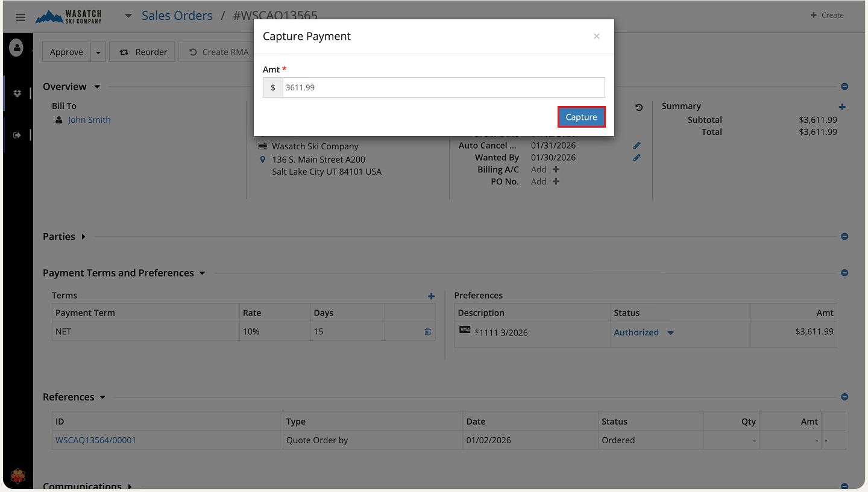Screen dimensions: 868x492
Task: Open the John Smith customer link
Action: tap(89, 120)
